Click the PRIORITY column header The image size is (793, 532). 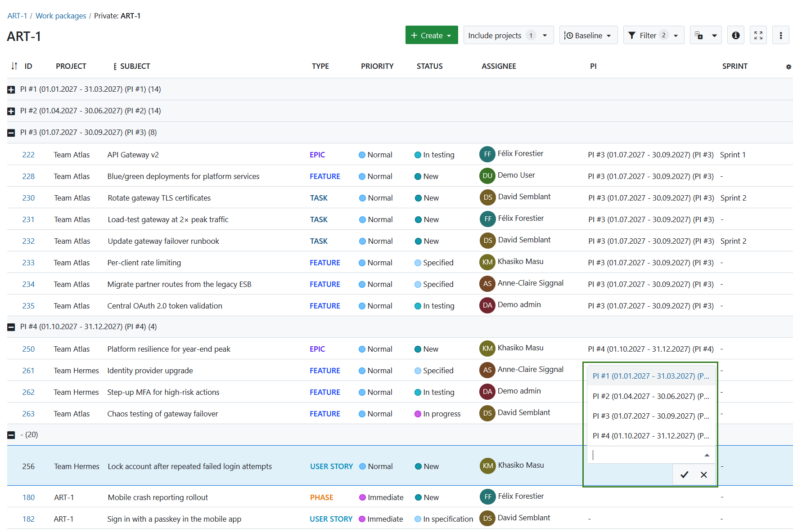[377, 66]
